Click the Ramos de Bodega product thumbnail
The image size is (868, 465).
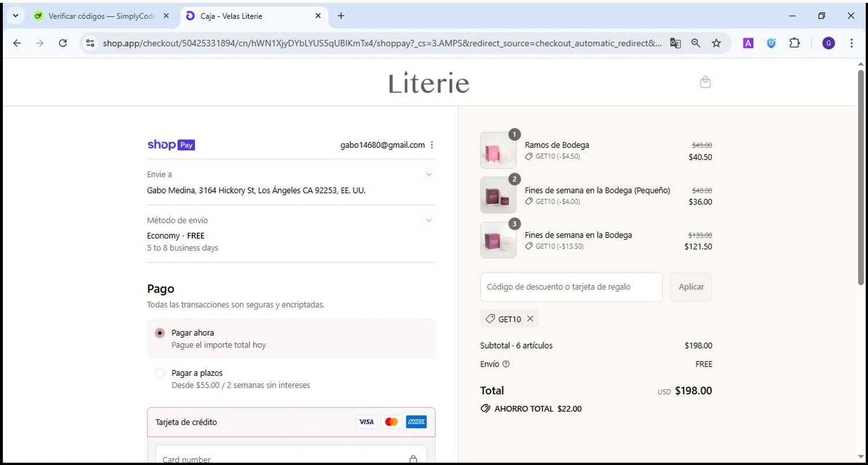pos(498,151)
